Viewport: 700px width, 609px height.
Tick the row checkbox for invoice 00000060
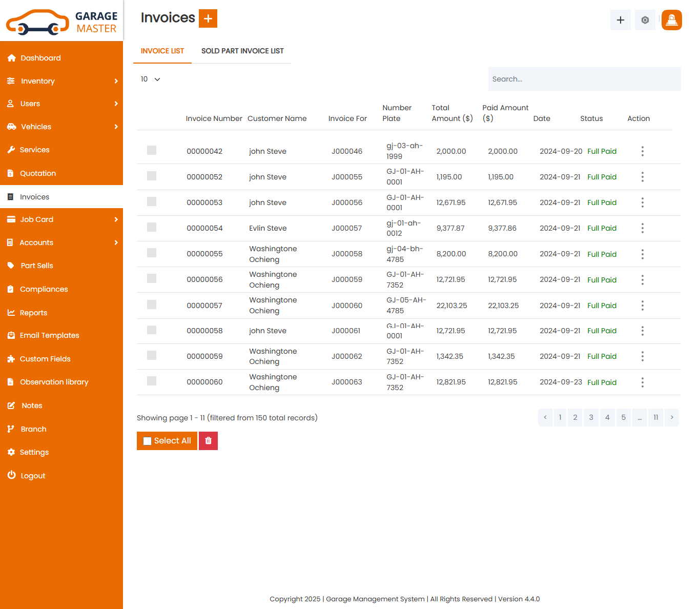click(x=151, y=381)
